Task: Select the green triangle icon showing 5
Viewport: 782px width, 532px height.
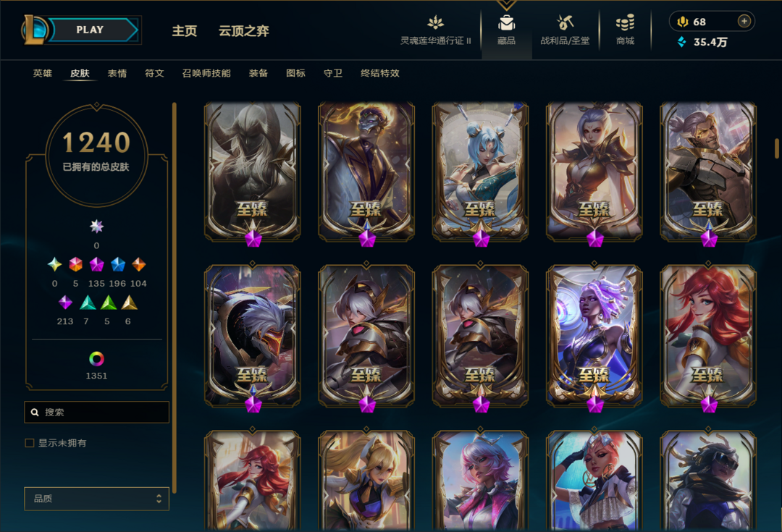Action: pyautogui.click(x=108, y=303)
